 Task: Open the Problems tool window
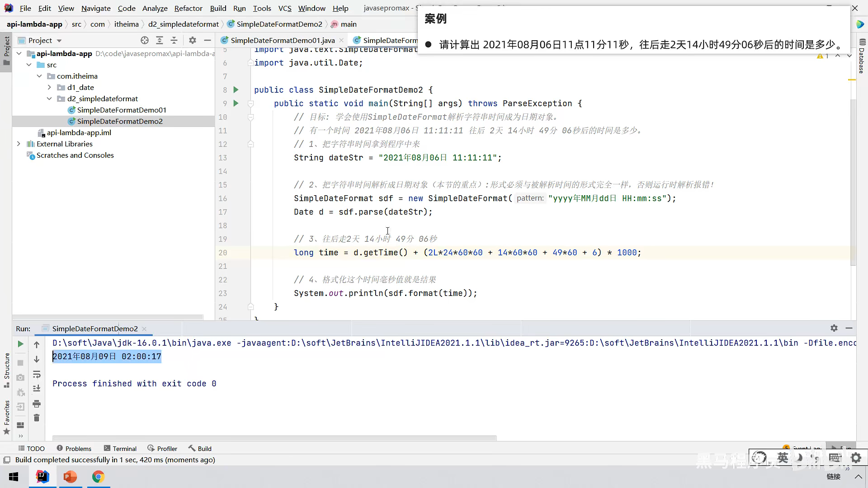pos(74,449)
